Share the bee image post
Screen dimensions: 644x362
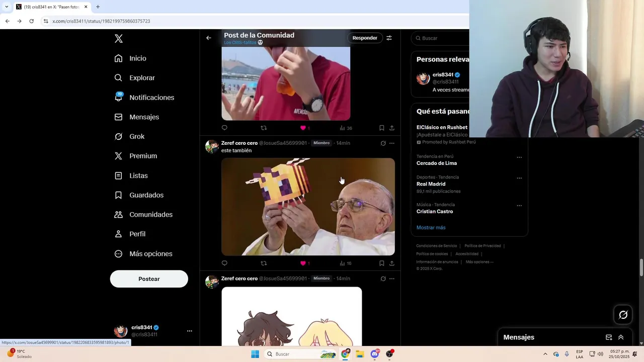[392, 263]
